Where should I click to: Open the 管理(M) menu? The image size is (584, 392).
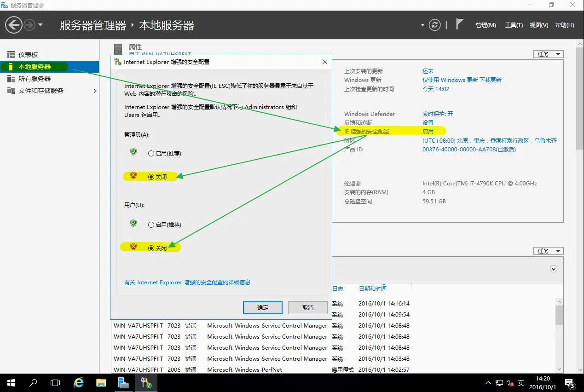pyautogui.click(x=486, y=25)
